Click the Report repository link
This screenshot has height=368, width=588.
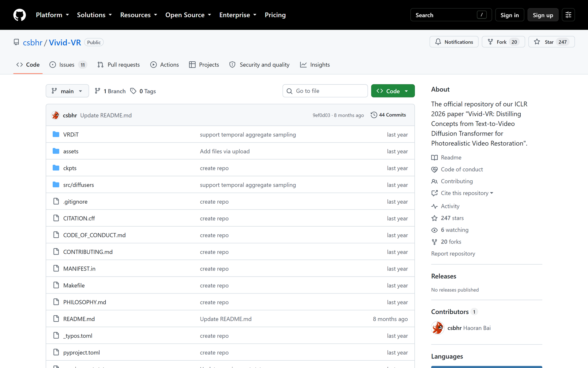(x=453, y=254)
